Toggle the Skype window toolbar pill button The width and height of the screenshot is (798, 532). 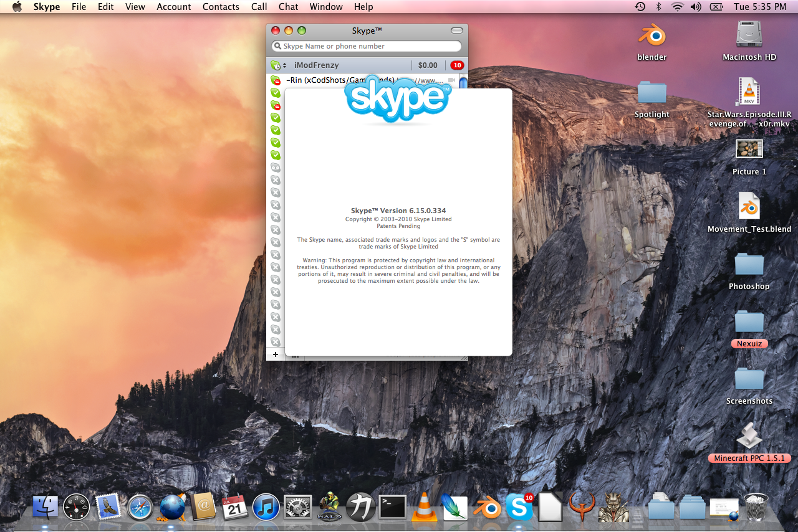pyautogui.click(x=457, y=30)
